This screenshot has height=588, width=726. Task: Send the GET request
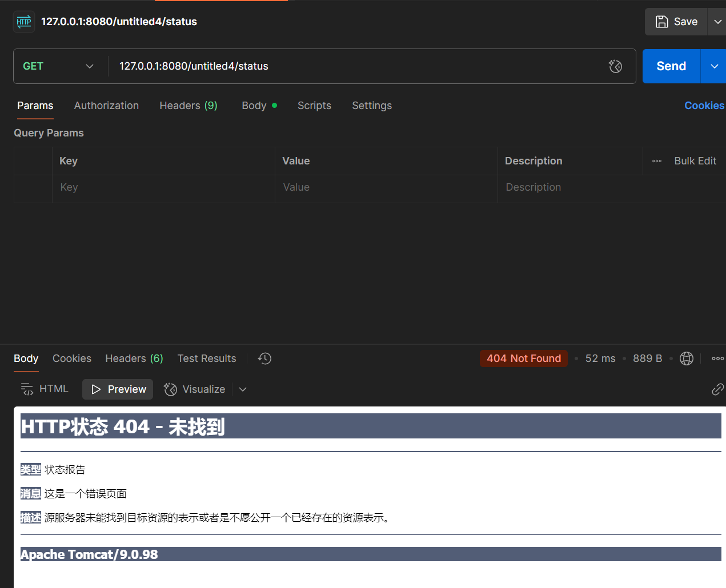click(x=671, y=66)
